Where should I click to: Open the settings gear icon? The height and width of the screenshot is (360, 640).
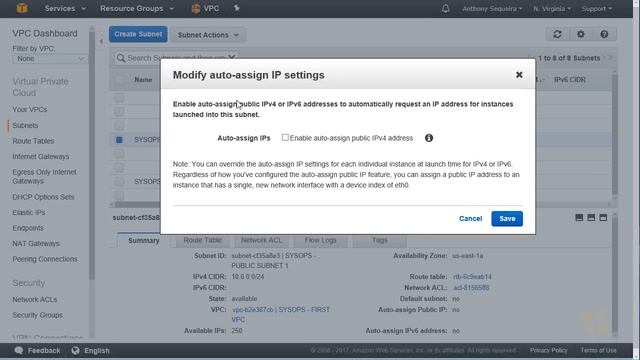(x=580, y=34)
